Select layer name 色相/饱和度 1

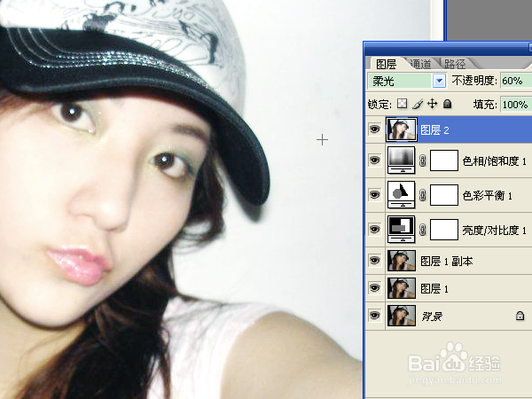pyautogui.click(x=495, y=160)
